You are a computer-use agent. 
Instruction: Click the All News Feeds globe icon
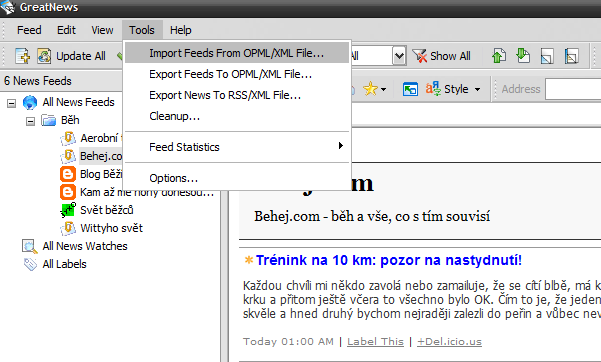(30, 102)
